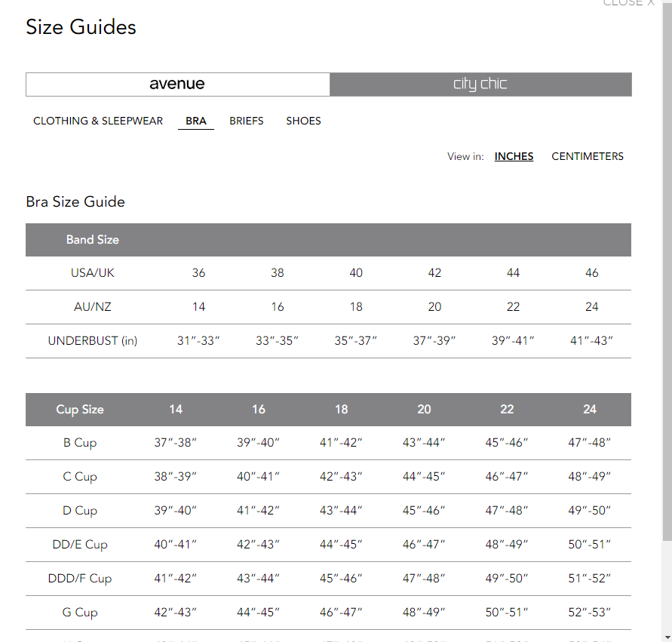This screenshot has height=642, width=672.
Task: Close the Size Guides dialog
Action: [x=628, y=2]
